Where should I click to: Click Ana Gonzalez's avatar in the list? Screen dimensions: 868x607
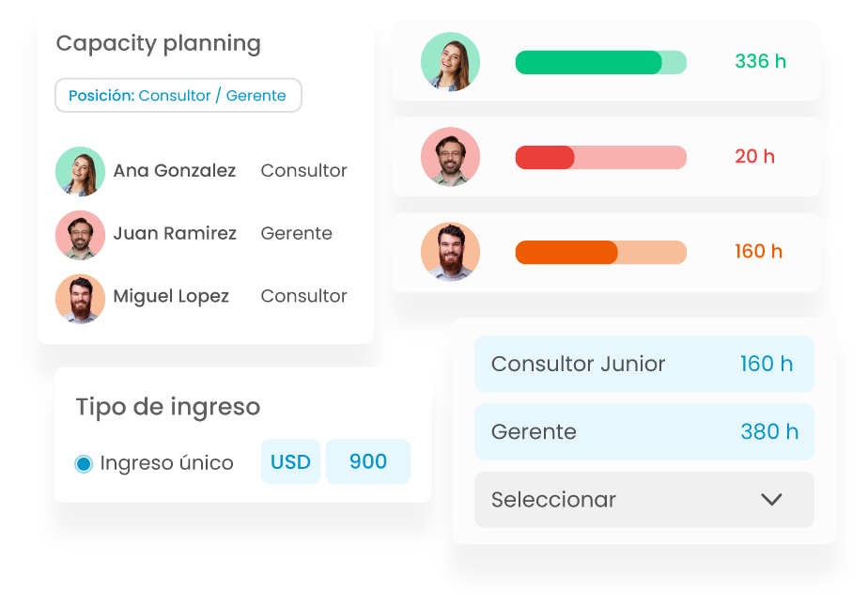coord(80,171)
